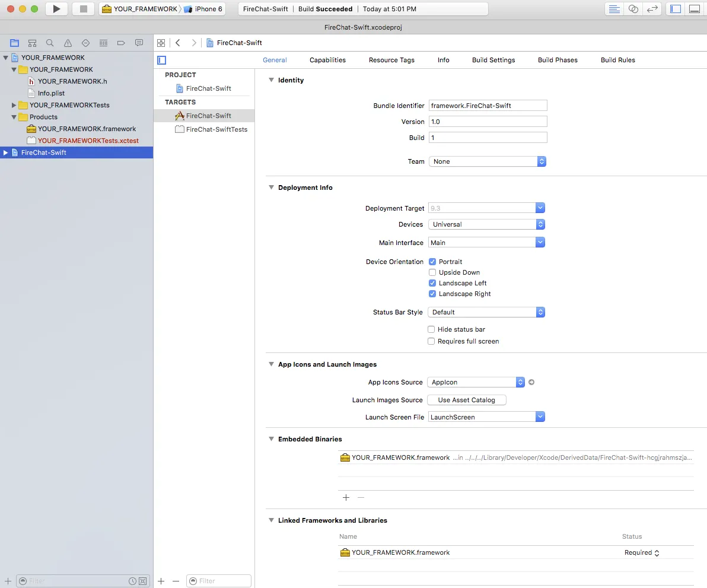Open the Breakpoint navigator
707x588 pixels.
tap(121, 43)
